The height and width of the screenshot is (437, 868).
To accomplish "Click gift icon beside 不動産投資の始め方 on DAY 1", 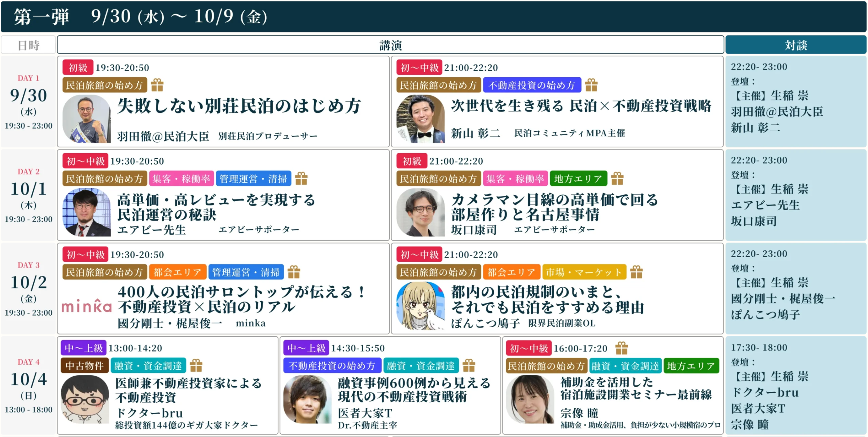I will [591, 85].
